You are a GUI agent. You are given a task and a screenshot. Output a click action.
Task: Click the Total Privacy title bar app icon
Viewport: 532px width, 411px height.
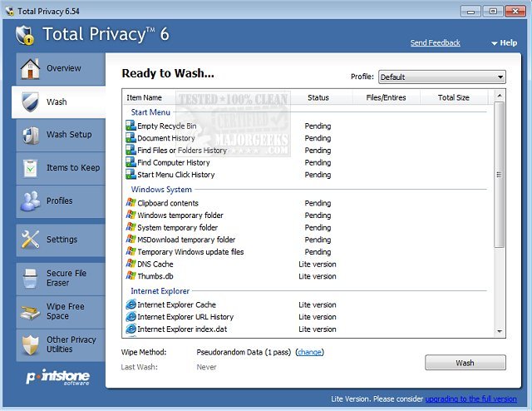pos(9,11)
